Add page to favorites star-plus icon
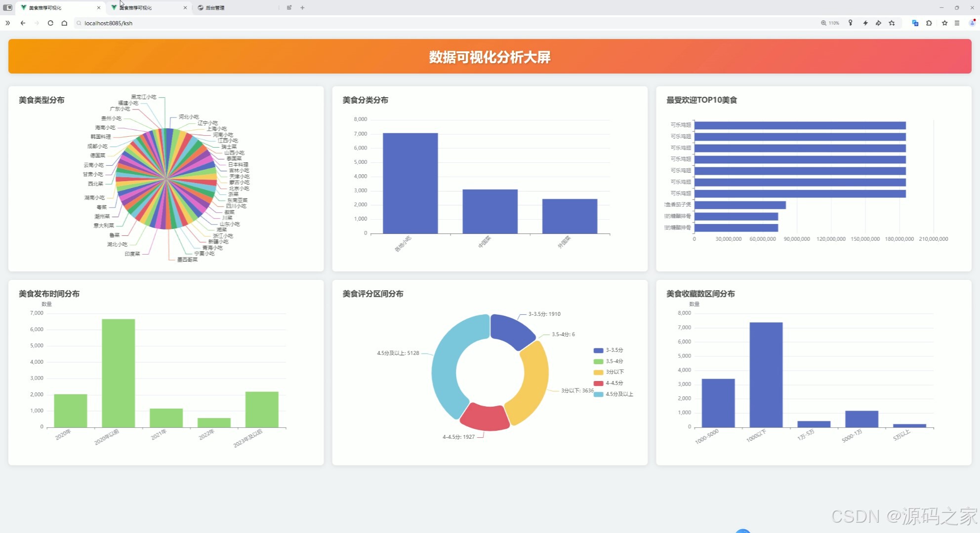This screenshot has width=980, height=533. pyautogui.click(x=892, y=23)
